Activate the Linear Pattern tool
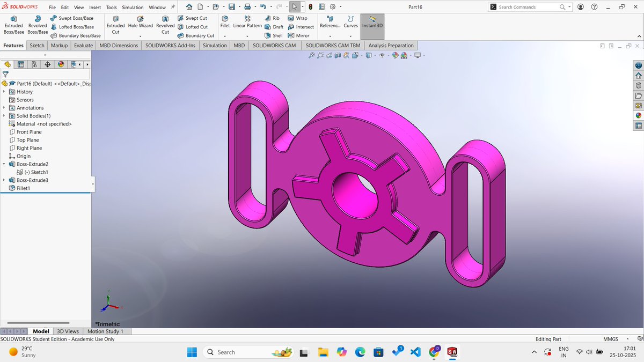644x362 pixels. [247, 22]
